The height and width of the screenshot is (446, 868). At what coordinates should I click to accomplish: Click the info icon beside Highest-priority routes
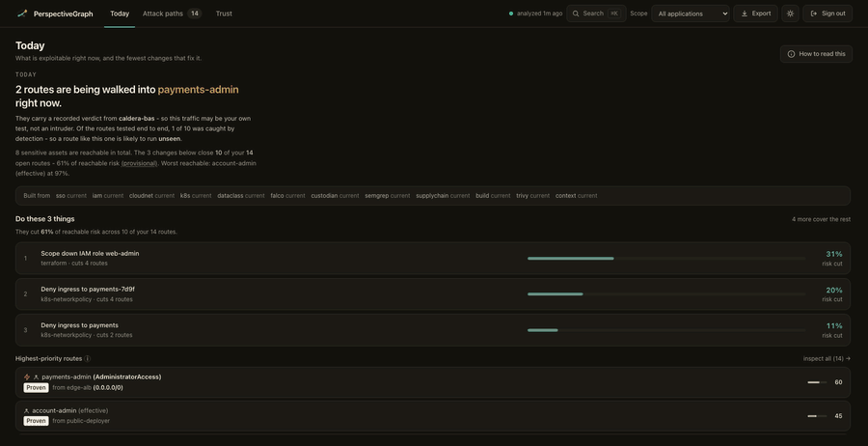coord(88,358)
